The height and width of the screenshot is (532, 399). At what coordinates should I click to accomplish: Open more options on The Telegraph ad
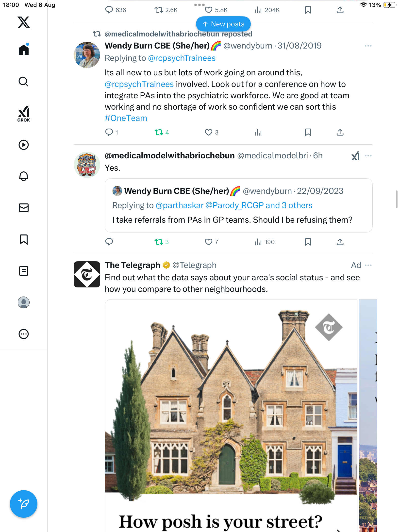368,265
